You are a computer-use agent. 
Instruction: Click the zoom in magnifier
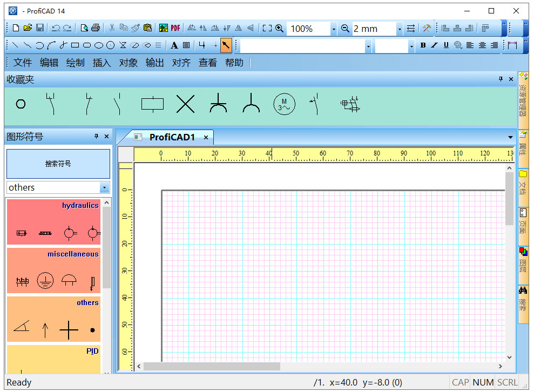(279, 28)
